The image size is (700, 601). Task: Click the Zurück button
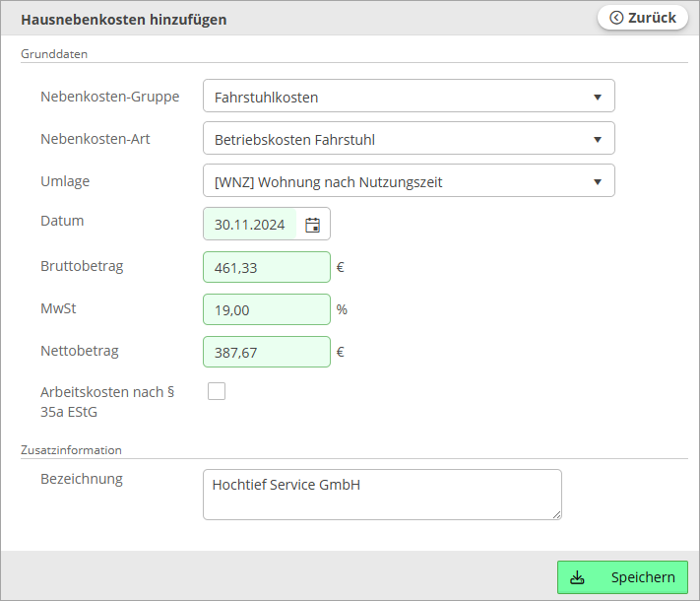(x=643, y=18)
